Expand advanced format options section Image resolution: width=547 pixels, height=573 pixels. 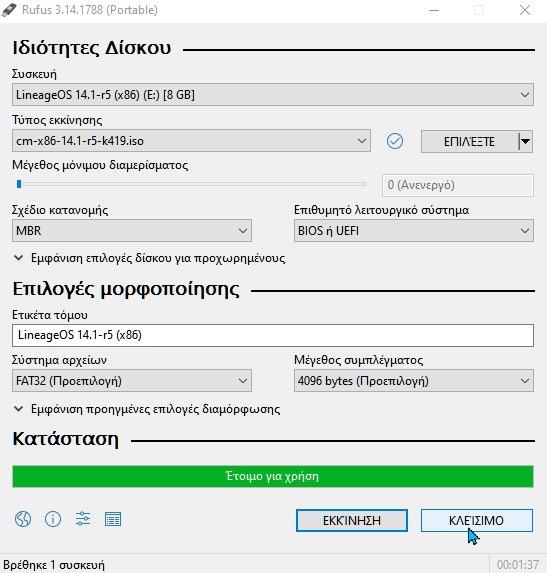point(147,409)
